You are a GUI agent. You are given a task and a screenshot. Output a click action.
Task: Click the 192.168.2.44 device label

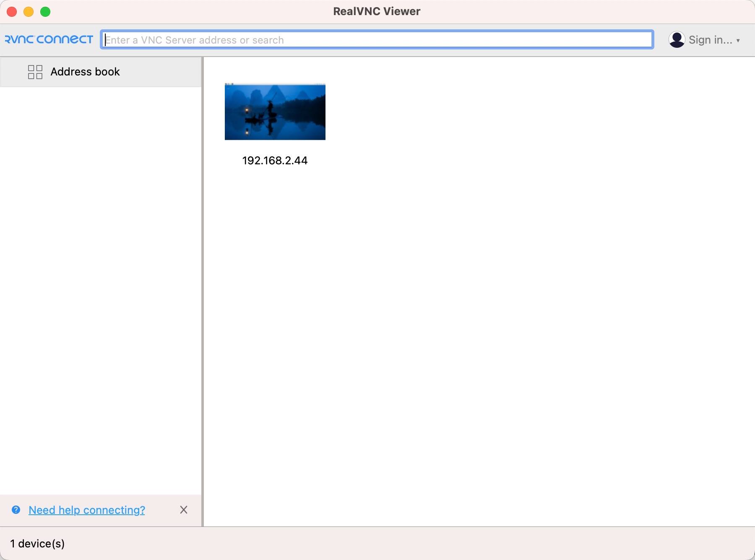click(x=275, y=161)
